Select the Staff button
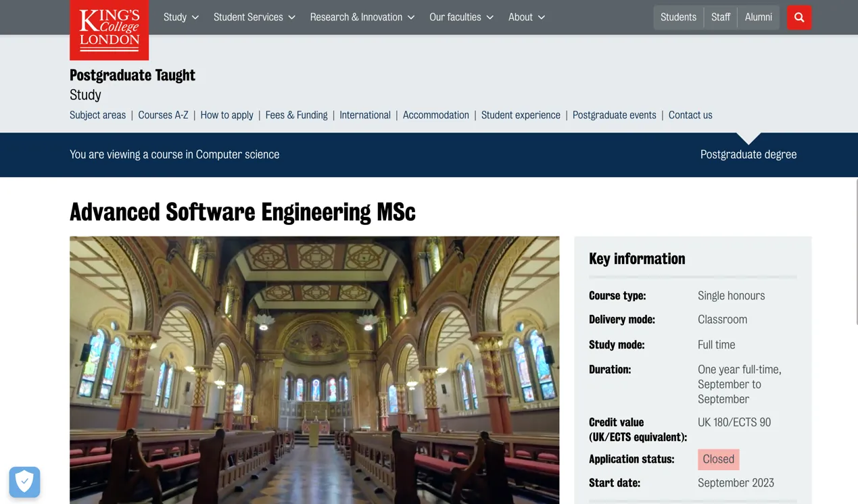 click(720, 18)
